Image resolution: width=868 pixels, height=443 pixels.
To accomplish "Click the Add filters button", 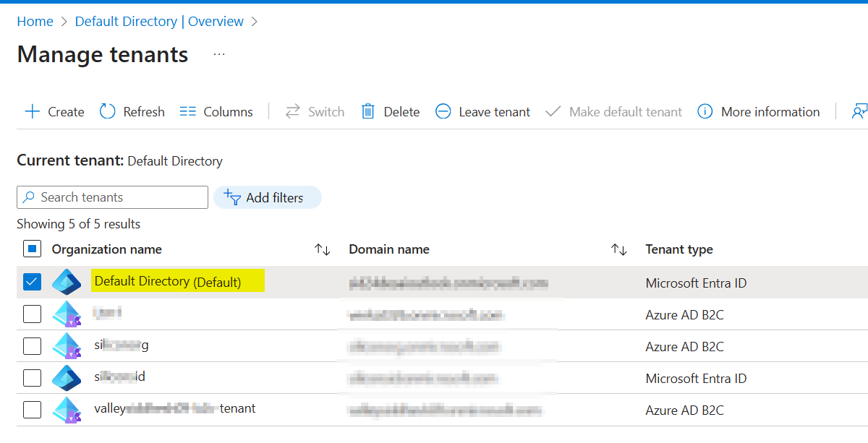I will 268,197.
